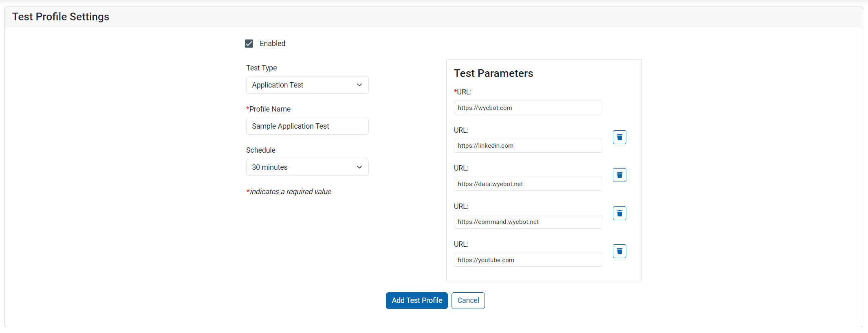The image size is (868, 333).
Task: Focus the Profile Name input field
Action: [307, 126]
